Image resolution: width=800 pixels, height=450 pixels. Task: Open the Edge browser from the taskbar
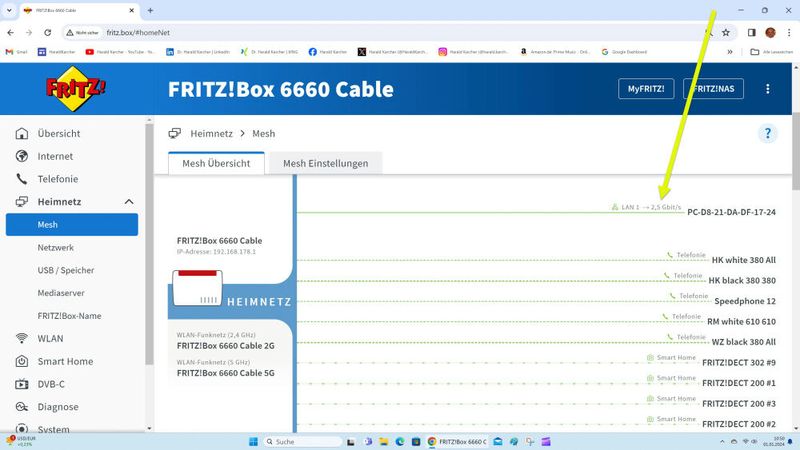tap(399, 442)
